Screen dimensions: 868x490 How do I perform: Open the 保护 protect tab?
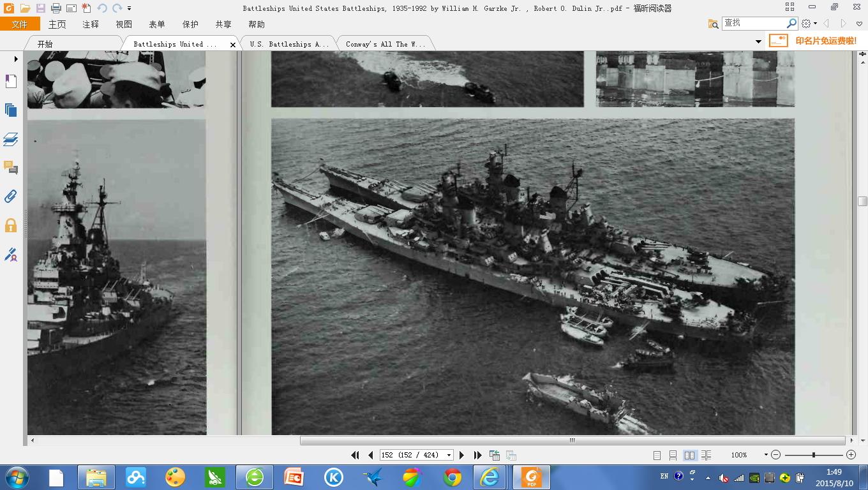190,24
